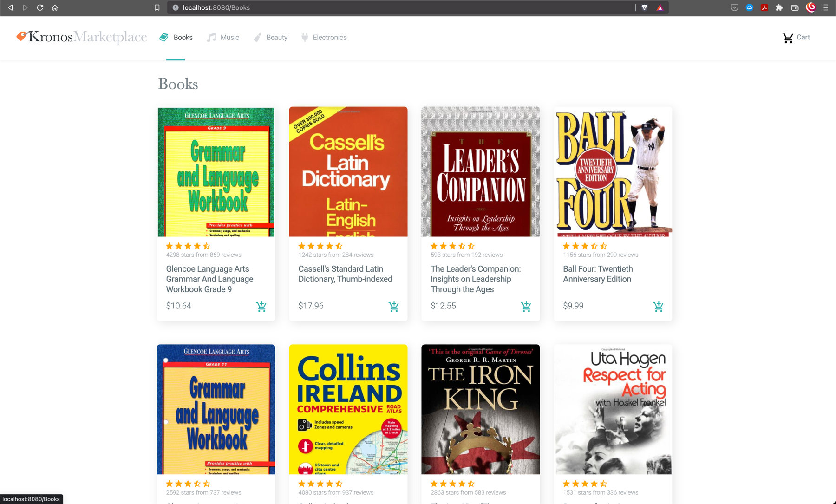Bookmark this page icon
The image size is (836, 504).
click(157, 7)
